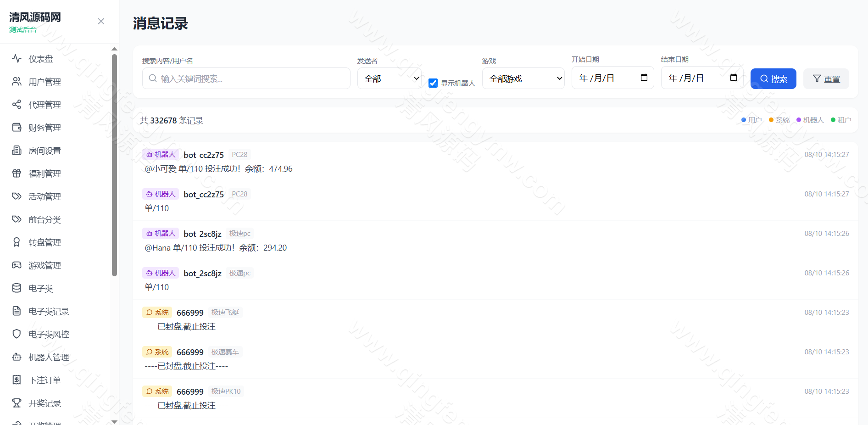Image resolution: width=868 pixels, height=425 pixels.
Task: Click the magnifier icon in the search field
Action: [153, 78]
